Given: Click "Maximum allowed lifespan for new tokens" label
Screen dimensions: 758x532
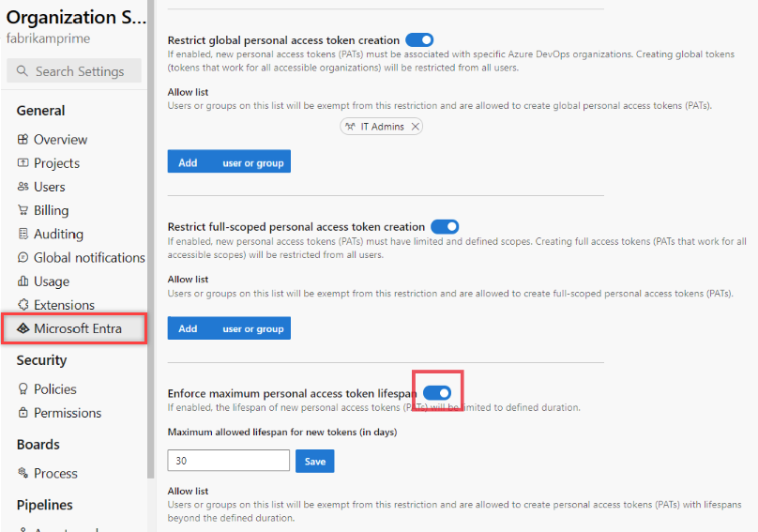Looking at the screenshot, I should point(282,432).
